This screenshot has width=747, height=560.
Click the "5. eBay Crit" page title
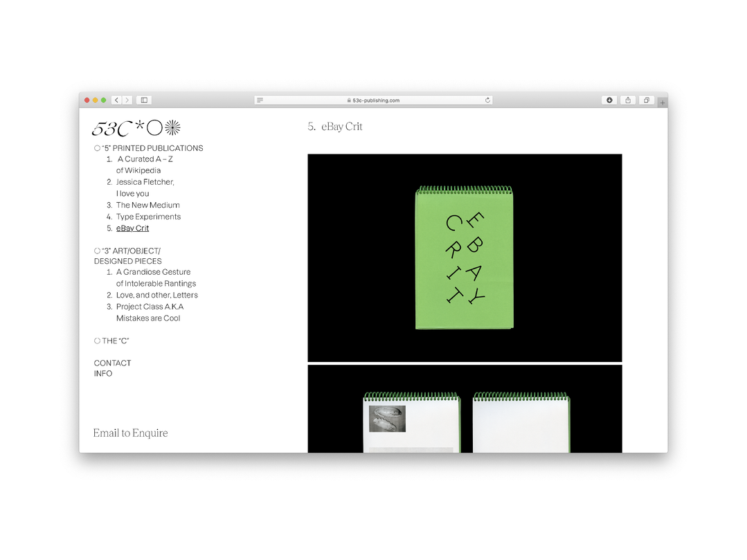pos(335,127)
